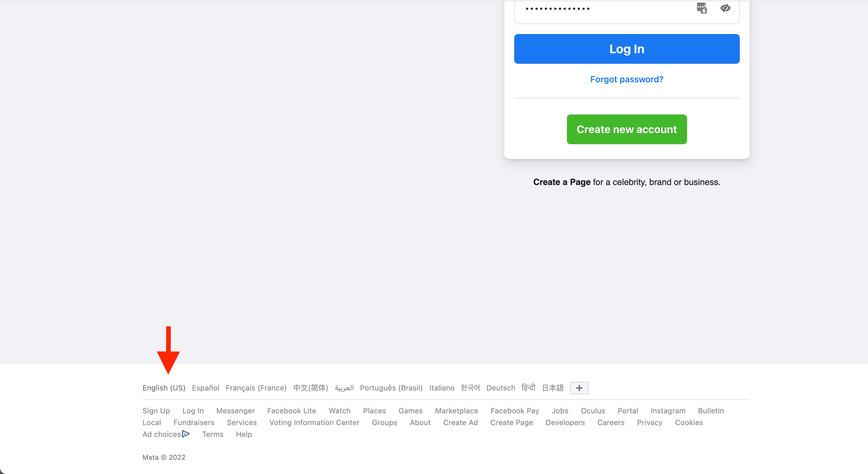Click the password manager autofill icon
The width and height of the screenshot is (868, 474).
(702, 8)
